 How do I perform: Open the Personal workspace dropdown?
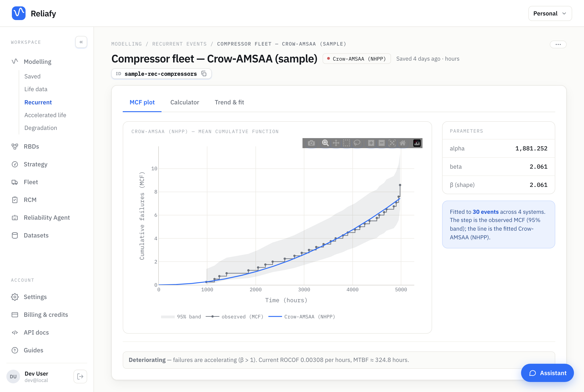550,13
